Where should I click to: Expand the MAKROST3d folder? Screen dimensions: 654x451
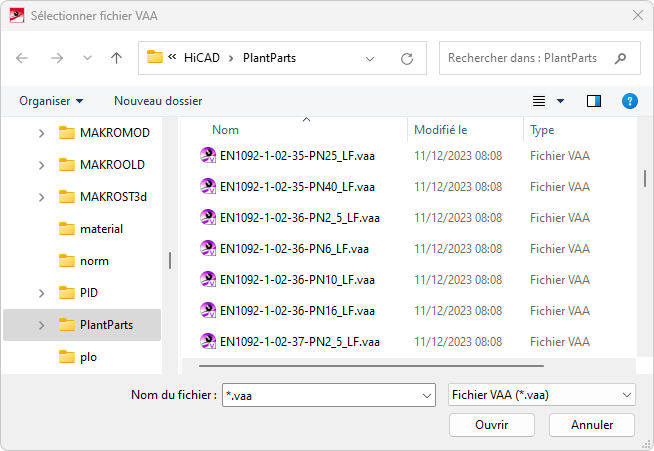click(41, 197)
